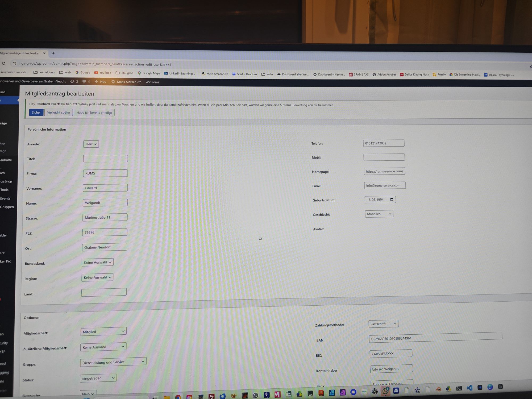The width and height of the screenshot is (532, 399).
Task: Open the XnView eye icon in taskbar
Action: [234, 396]
